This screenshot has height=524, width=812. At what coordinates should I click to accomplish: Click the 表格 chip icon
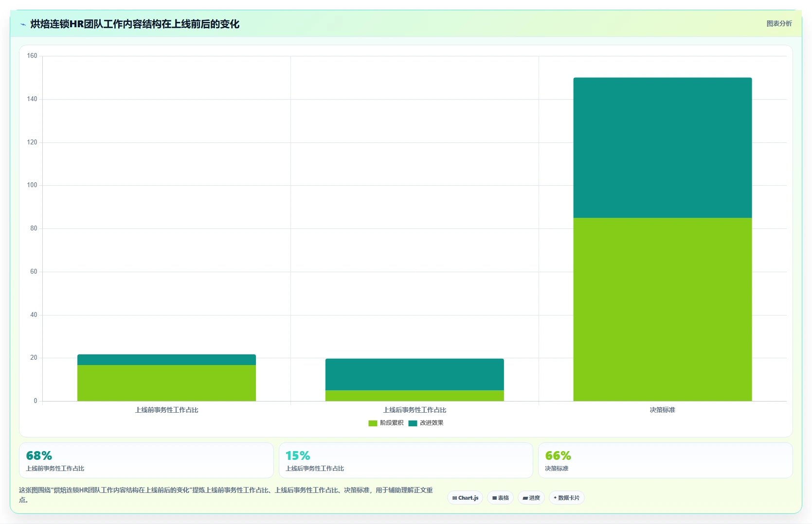[x=494, y=498]
